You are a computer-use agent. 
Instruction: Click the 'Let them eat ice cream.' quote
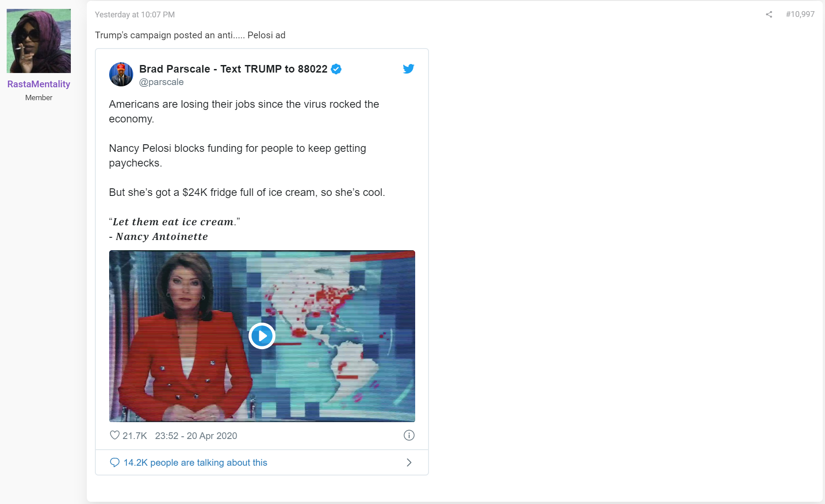point(175,222)
